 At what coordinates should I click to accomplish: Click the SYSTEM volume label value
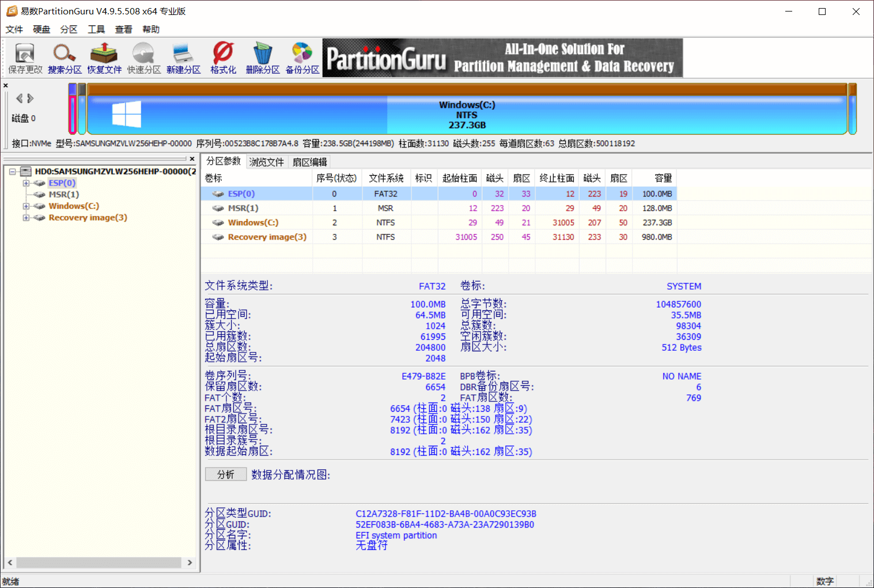684,286
